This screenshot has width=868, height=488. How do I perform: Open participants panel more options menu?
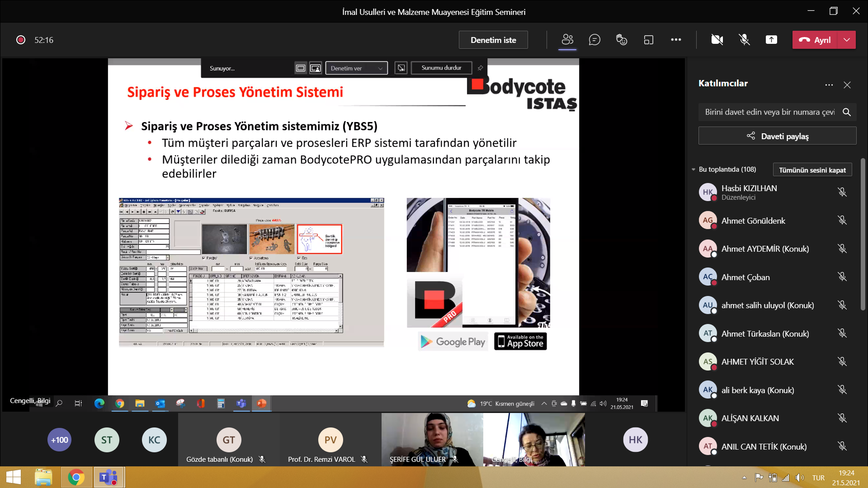[x=829, y=84]
